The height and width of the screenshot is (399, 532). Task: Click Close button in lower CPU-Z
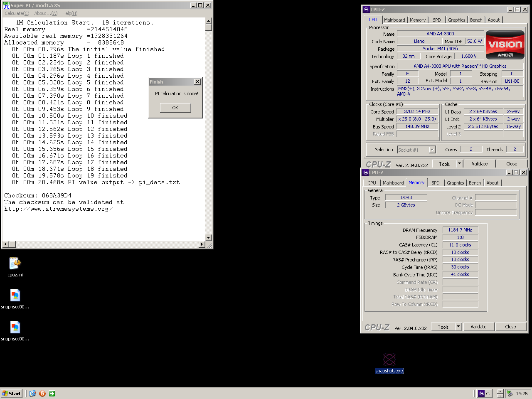[510, 327]
